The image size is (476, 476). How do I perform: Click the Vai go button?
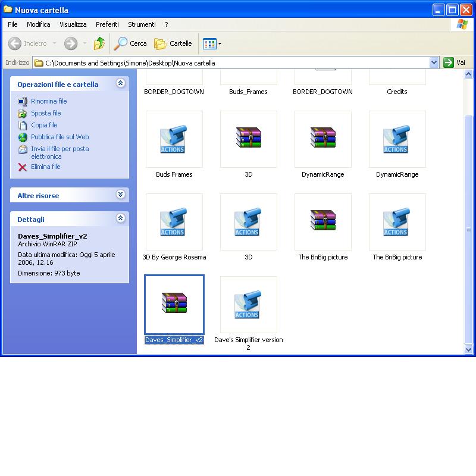click(455, 62)
